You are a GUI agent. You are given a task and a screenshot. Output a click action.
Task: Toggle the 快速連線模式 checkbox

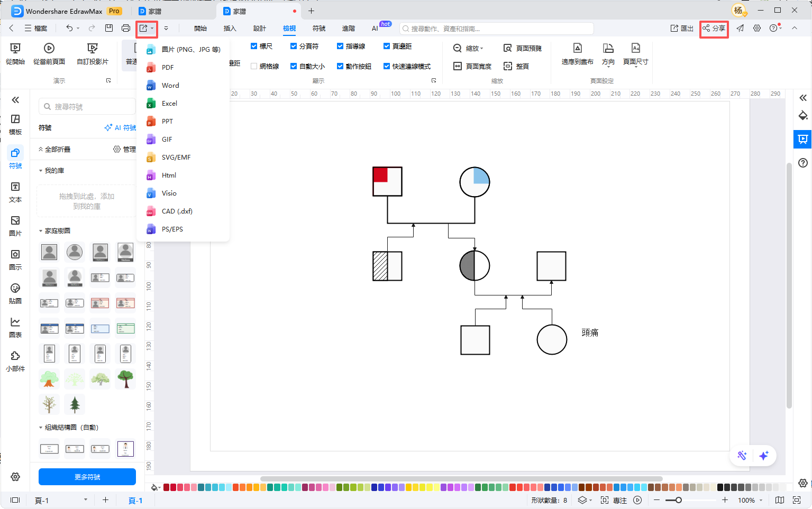(x=387, y=66)
